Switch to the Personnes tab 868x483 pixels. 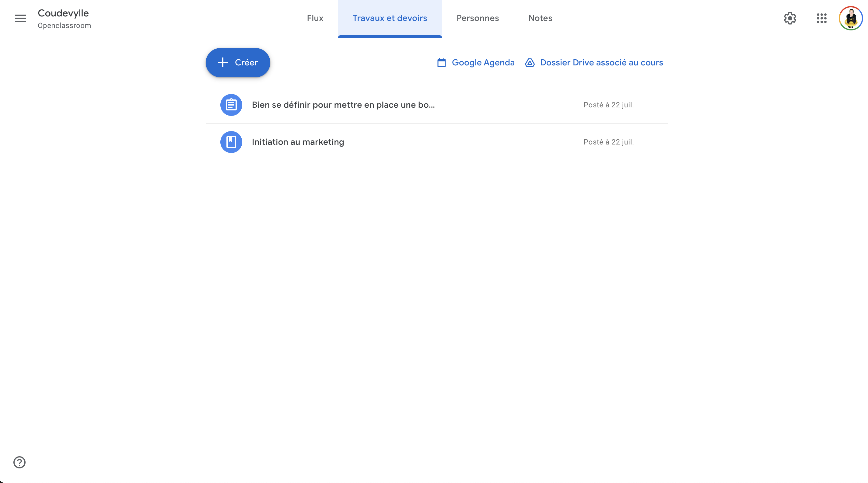tap(478, 18)
